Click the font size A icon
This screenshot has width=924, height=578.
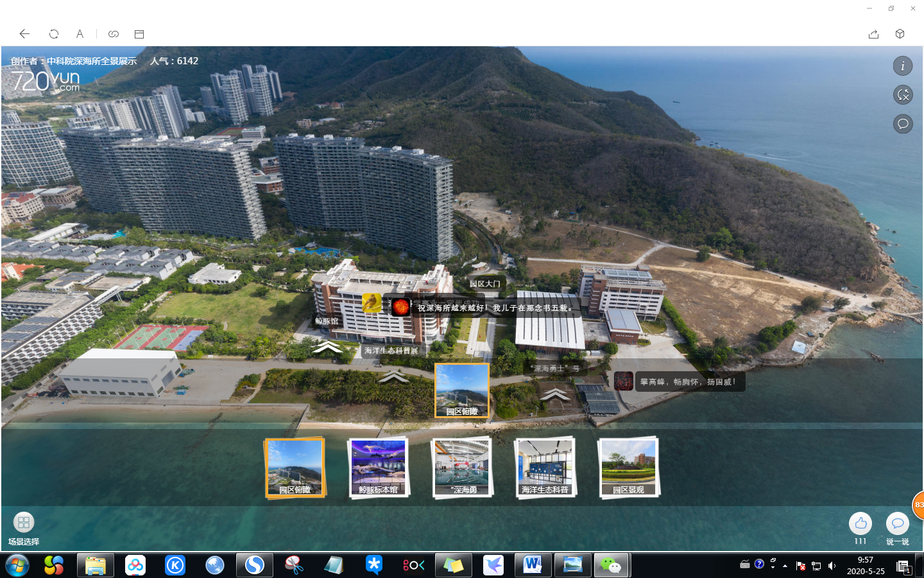pos(80,34)
